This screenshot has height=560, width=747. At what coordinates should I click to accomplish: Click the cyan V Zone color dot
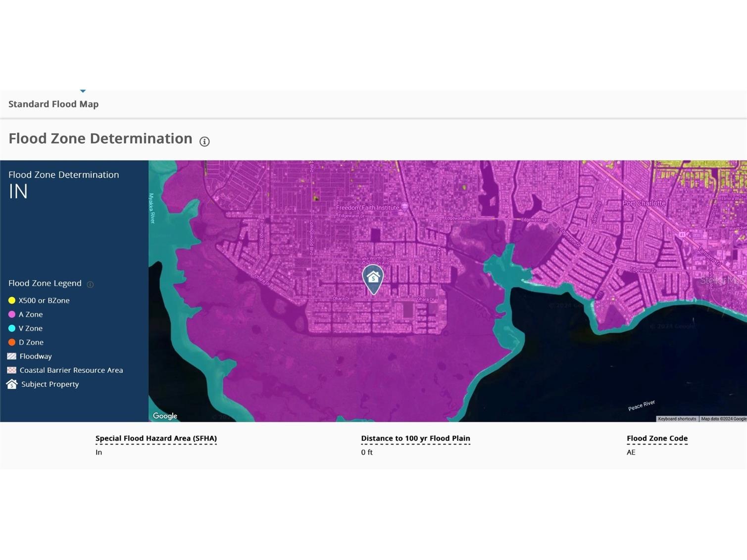click(12, 328)
